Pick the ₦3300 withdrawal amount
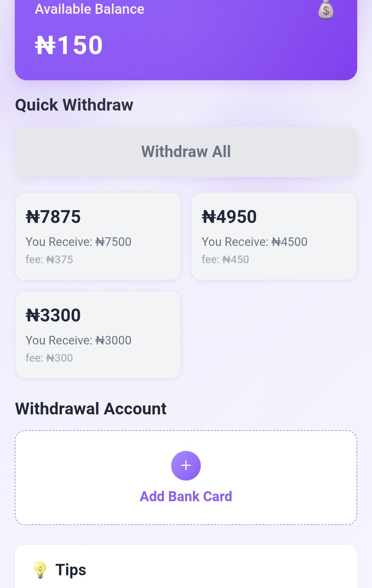 coord(53,316)
